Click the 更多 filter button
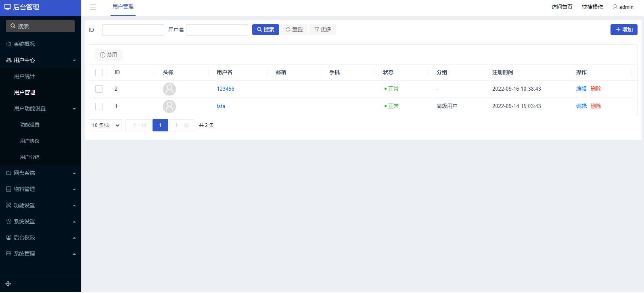 (x=322, y=29)
